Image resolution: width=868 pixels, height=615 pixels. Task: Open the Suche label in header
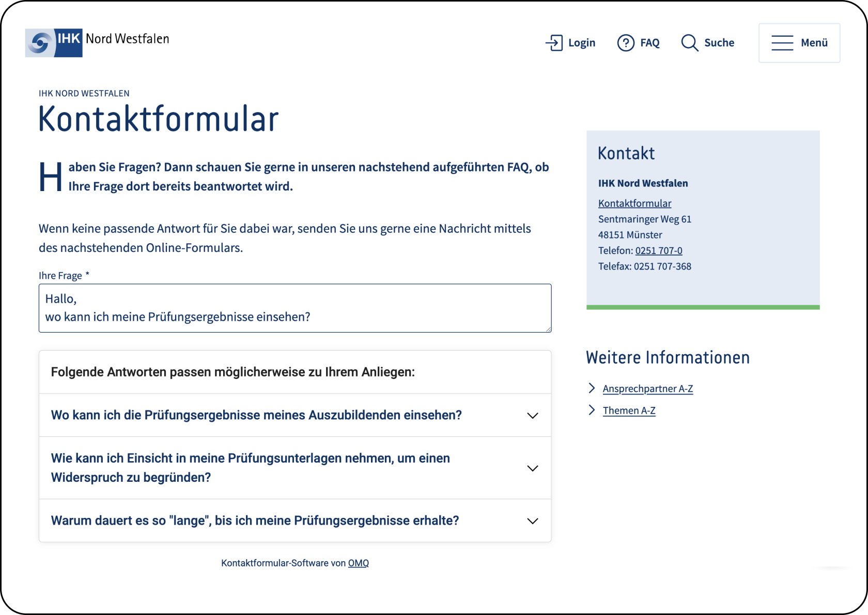(x=719, y=43)
